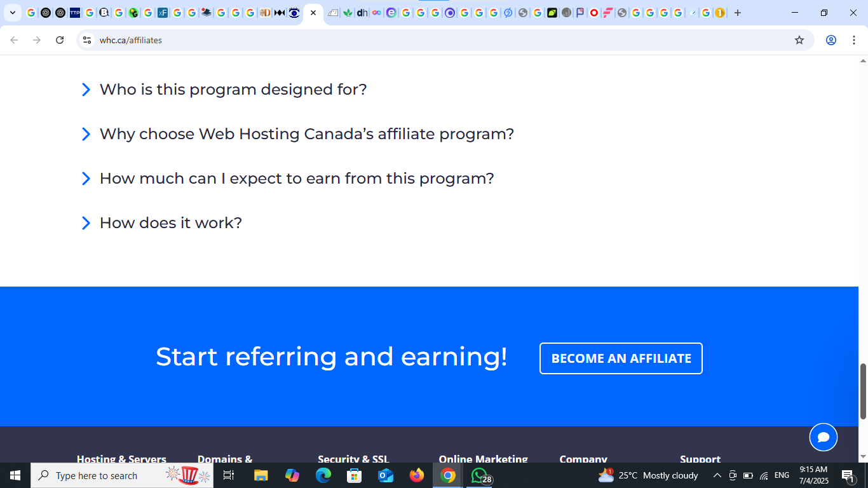Screen dimensions: 868x488
Task: Expand the "How does it work?" question
Action: (x=162, y=223)
